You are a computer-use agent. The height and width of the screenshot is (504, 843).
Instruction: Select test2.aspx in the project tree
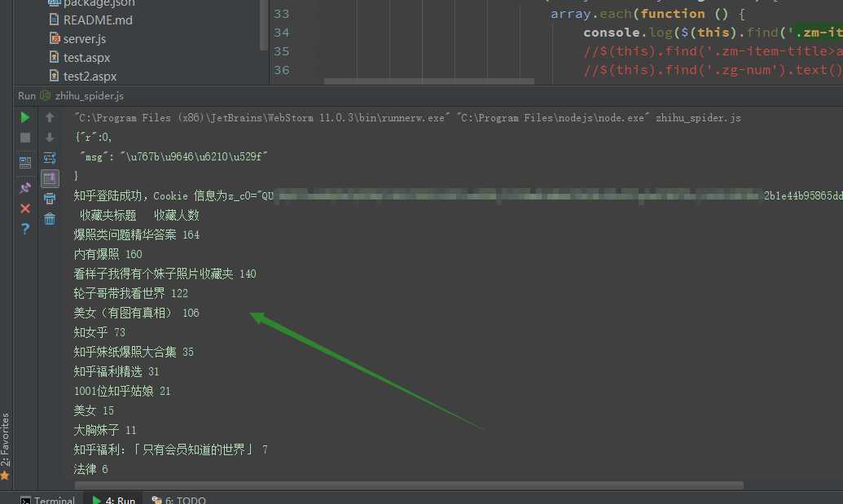point(90,77)
